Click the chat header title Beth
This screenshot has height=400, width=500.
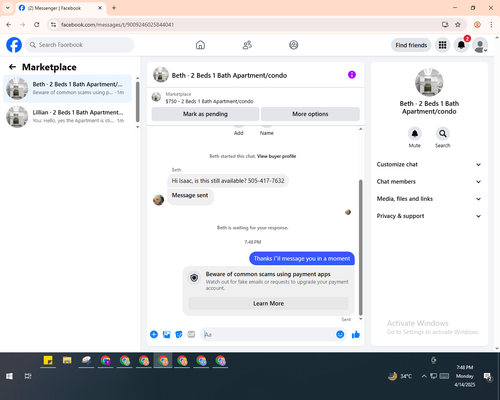(x=229, y=75)
